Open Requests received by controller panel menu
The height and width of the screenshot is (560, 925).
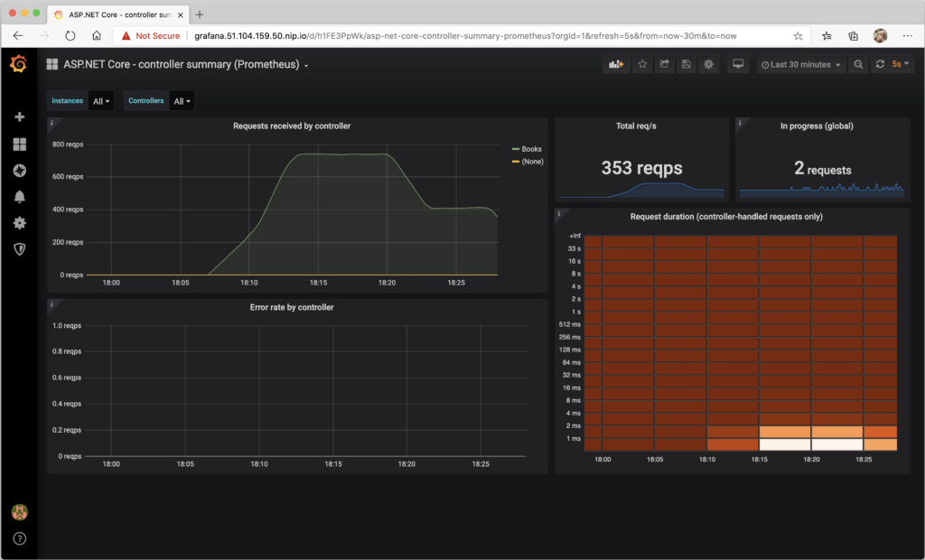pos(292,126)
